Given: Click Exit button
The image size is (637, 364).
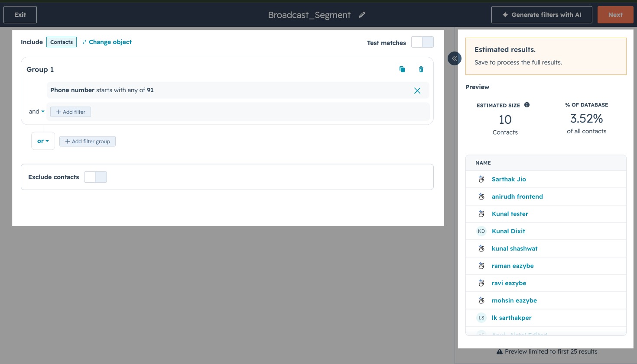Looking at the screenshot, I should click(x=20, y=15).
